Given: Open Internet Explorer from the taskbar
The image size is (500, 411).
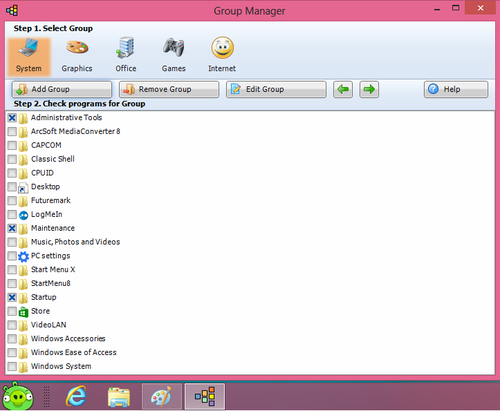Looking at the screenshot, I should (x=76, y=396).
